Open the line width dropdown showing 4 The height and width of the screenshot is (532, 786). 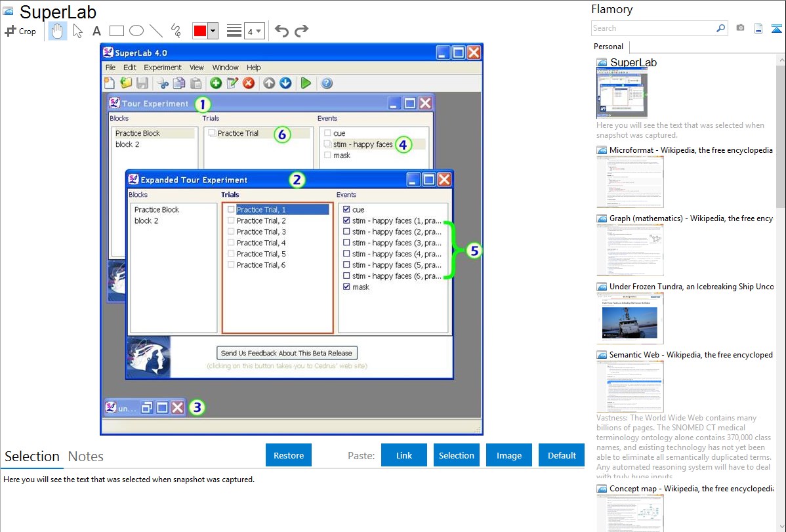point(254,31)
